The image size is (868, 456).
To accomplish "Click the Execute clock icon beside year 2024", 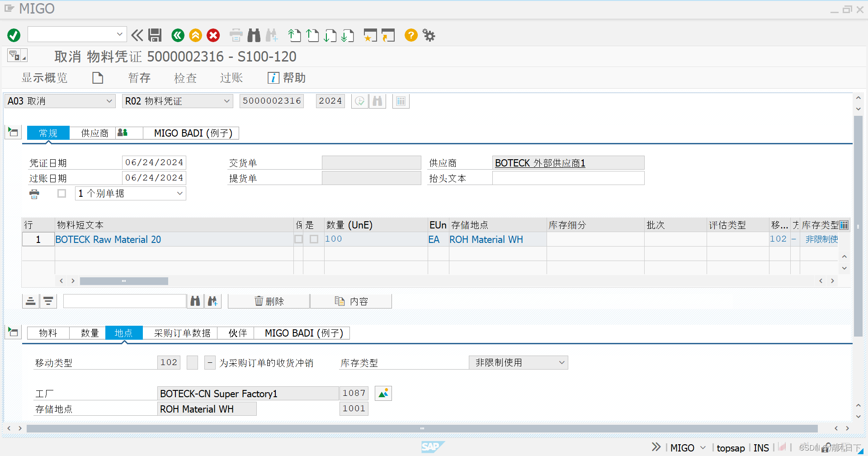I will pos(360,101).
